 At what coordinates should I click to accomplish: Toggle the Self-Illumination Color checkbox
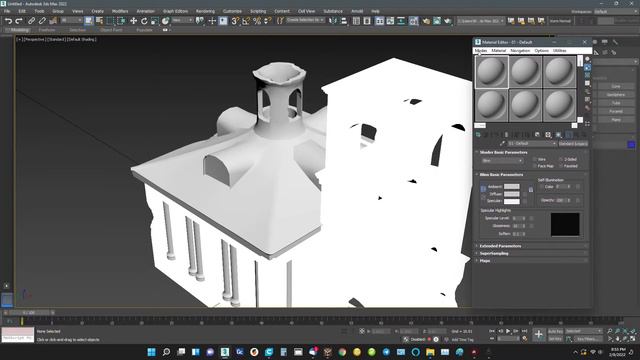(x=542, y=187)
